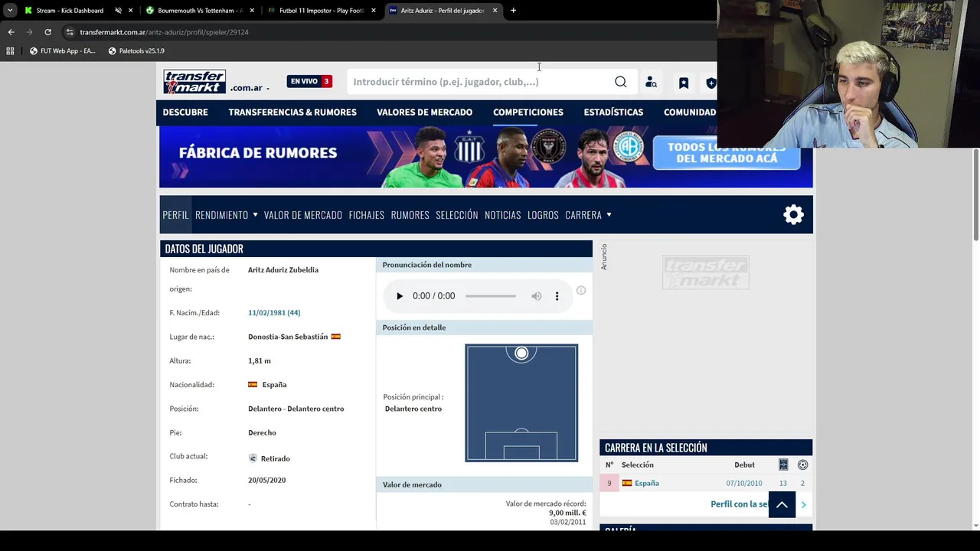Open the tab search dropdown arrow
980x551 pixels.
[10, 11]
